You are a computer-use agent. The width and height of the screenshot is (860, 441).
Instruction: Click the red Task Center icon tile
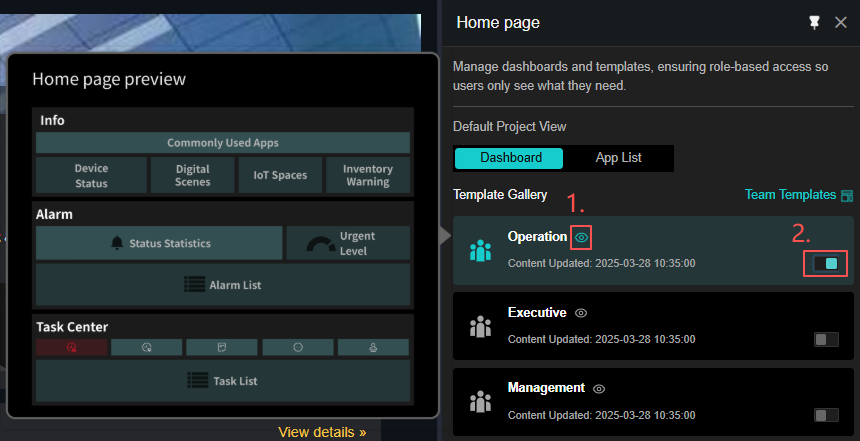tap(71, 348)
